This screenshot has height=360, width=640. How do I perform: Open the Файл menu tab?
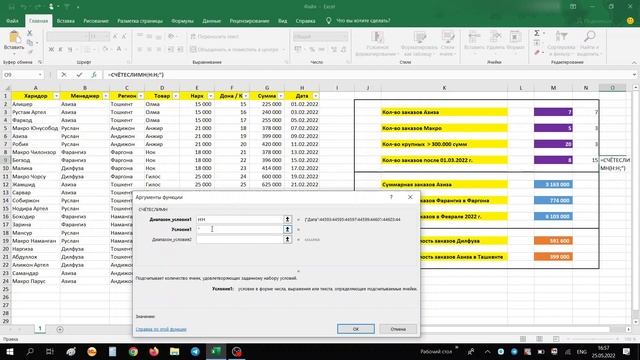(x=12, y=21)
